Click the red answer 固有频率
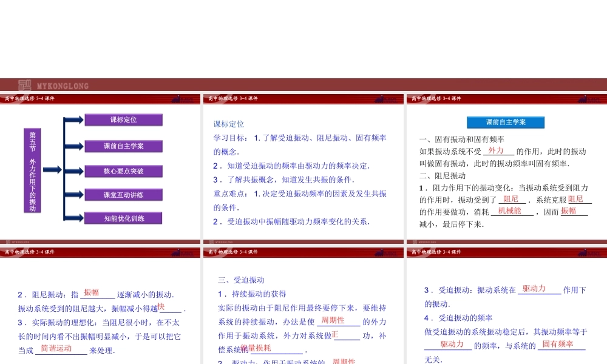Viewport: 607px width, 364px height. coord(557,344)
